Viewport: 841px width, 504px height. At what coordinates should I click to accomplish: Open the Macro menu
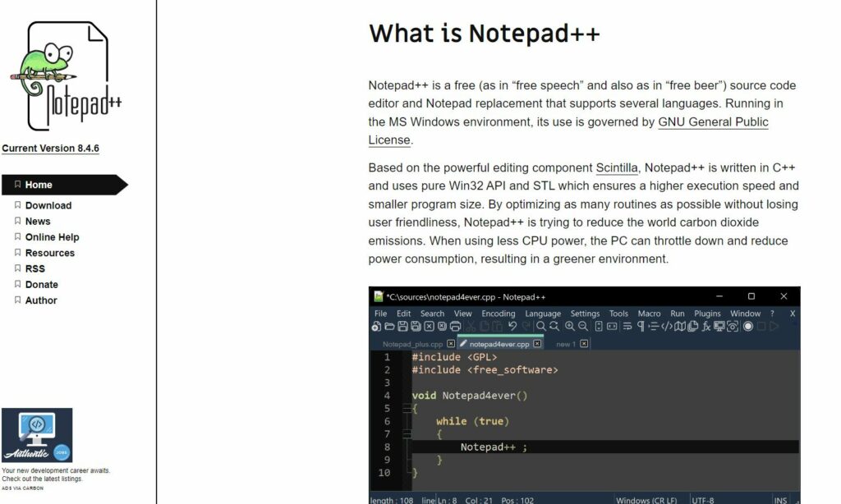pos(649,314)
